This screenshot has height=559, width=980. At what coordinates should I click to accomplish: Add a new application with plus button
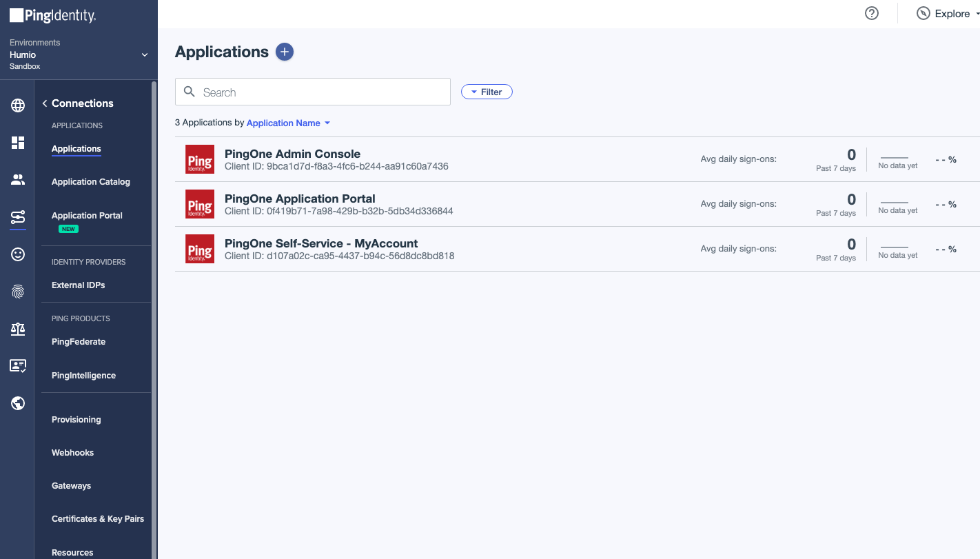tap(284, 52)
